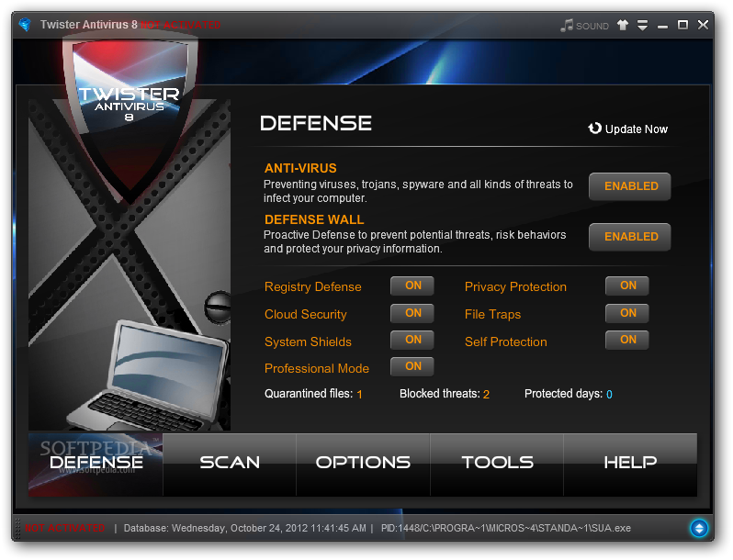
Task: Click the PID process path text
Action: [x=506, y=528]
